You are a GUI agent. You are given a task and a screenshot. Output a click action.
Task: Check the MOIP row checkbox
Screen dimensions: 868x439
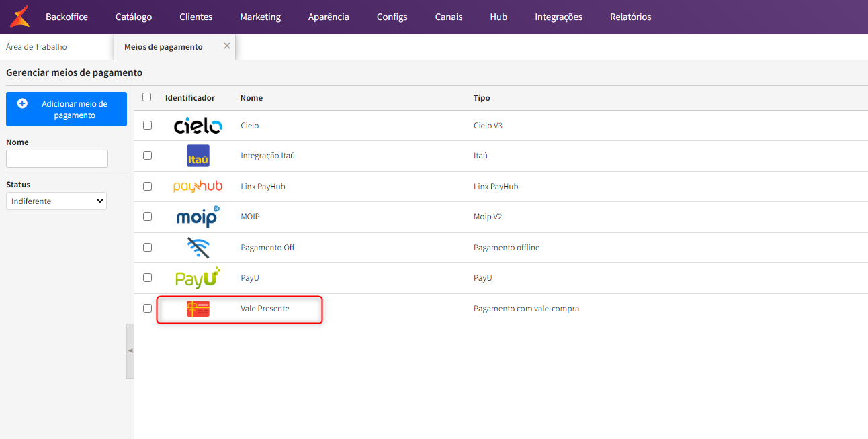(x=147, y=217)
